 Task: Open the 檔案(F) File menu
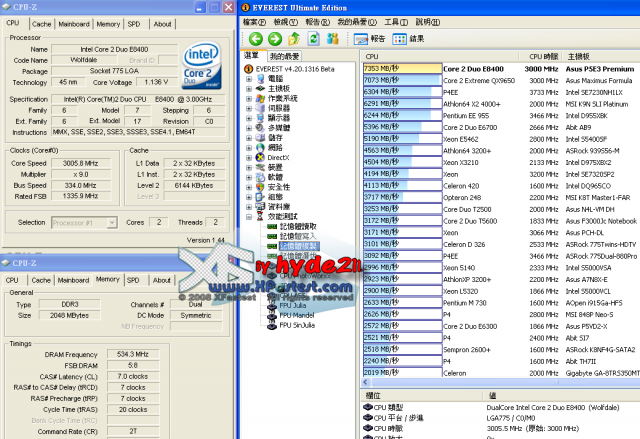click(x=254, y=22)
